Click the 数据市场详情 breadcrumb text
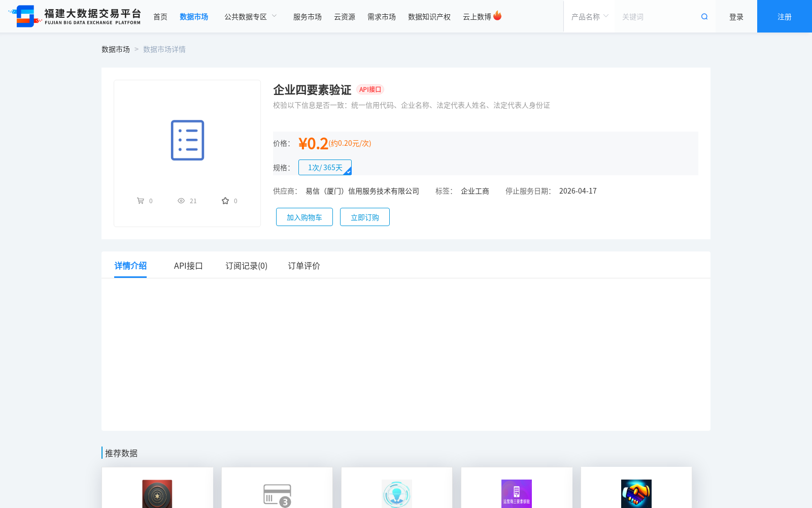The width and height of the screenshot is (812, 508). [x=164, y=49]
